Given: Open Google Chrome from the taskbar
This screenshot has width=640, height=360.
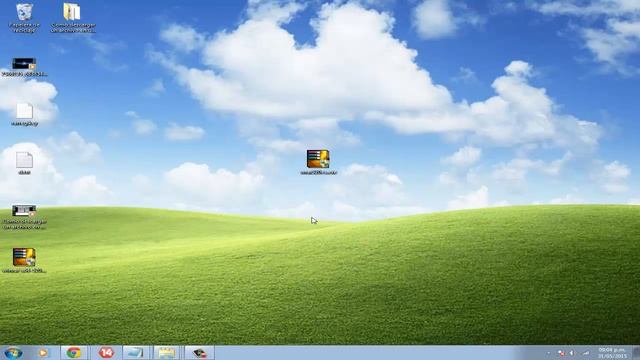Looking at the screenshot, I should point(74,353).
